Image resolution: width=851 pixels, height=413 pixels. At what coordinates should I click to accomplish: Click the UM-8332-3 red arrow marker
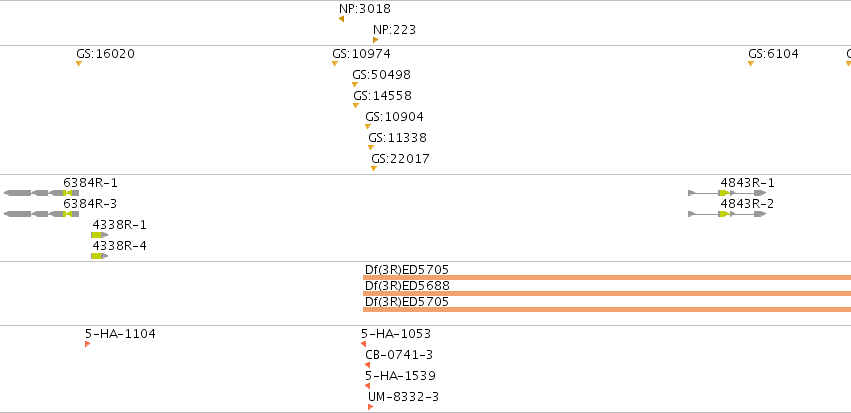point(370,407)
